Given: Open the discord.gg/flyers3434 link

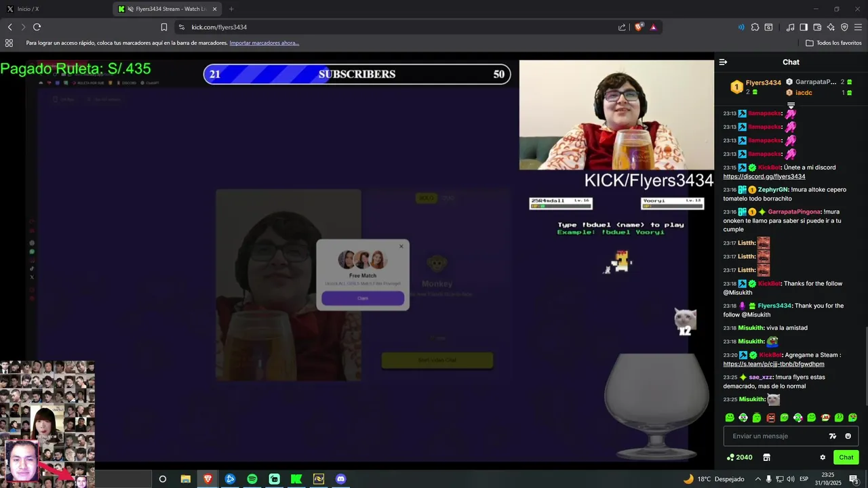Looking at the screenshot, I should (764, 176).
